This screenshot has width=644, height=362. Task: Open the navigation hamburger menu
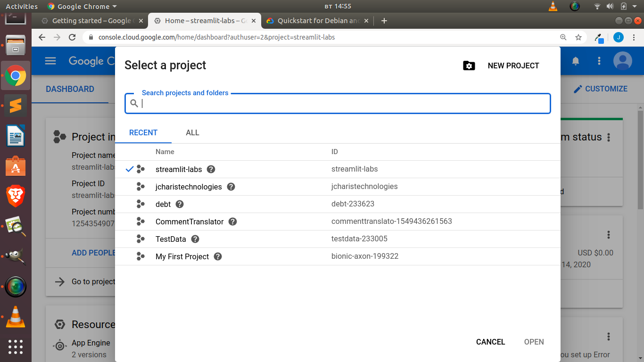pyautogui.click(x=50, y=61)
